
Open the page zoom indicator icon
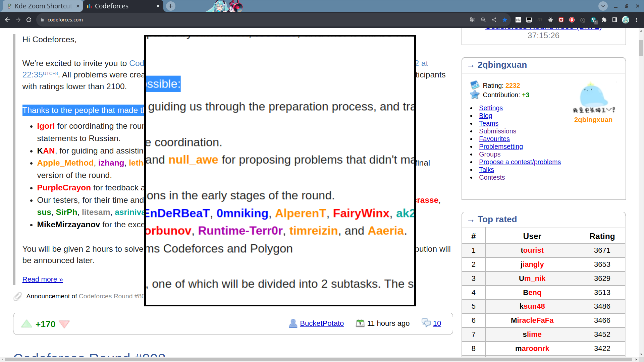(483, 20)
